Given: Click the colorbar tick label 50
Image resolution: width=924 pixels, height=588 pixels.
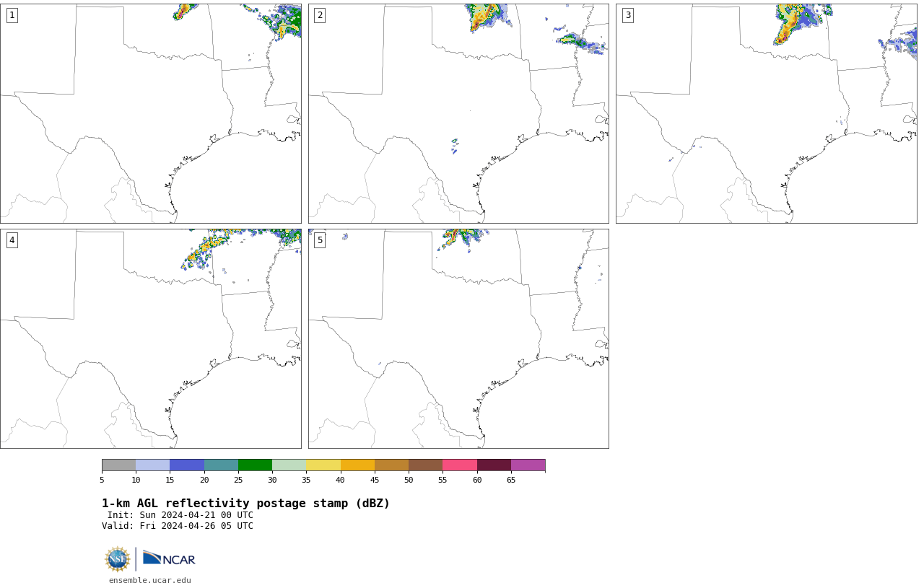Looking at the screenshot, I should pos(409,481).
